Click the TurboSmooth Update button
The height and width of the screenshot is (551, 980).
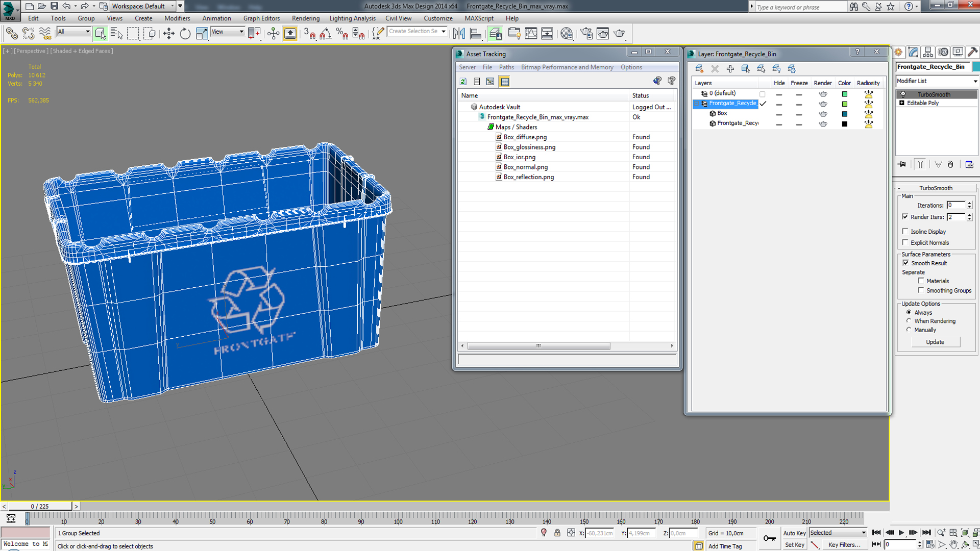pyautogui.click(x=935, y=342)
